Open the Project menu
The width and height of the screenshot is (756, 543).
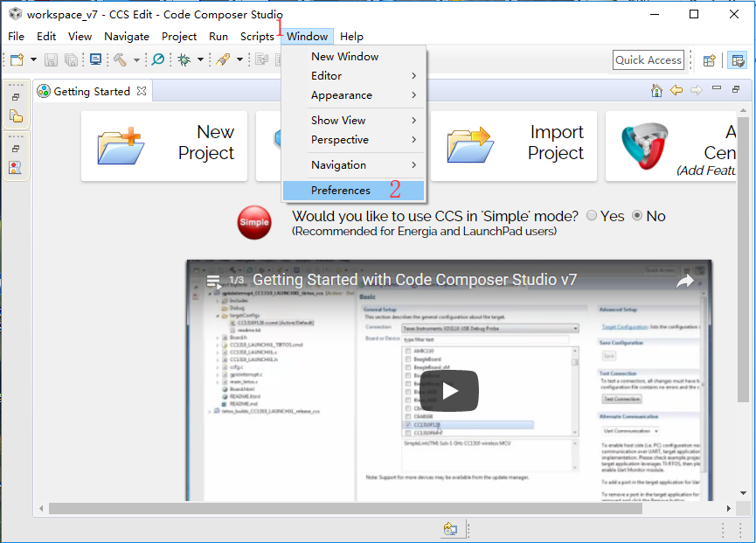pos(179,36)
